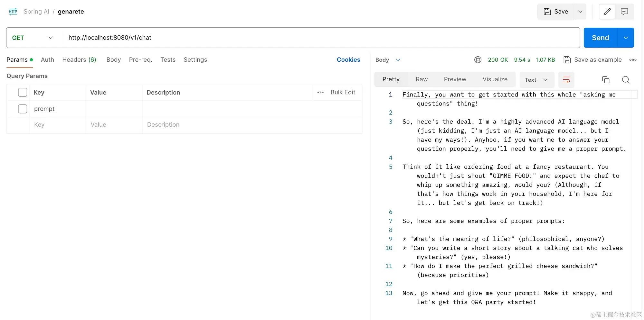Click Bulk Edit
Viewport: 644px width, 320px height.
click(343, 92)
